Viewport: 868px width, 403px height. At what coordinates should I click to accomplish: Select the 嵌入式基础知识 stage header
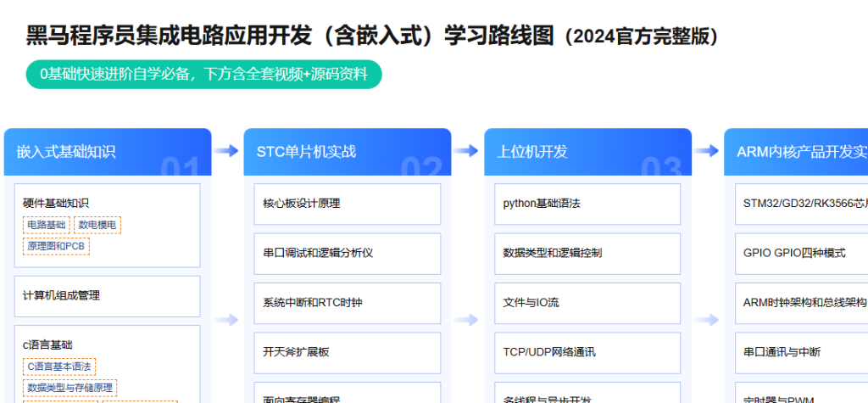click(x=108, y=152)
